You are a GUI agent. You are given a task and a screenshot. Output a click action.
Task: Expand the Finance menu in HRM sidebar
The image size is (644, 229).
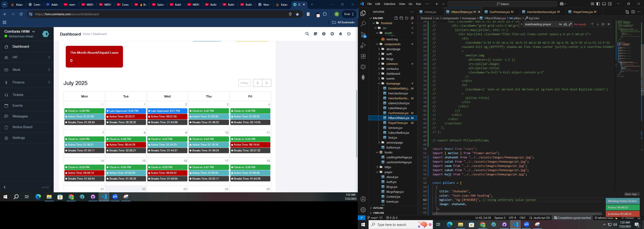(x=27, y=82)
